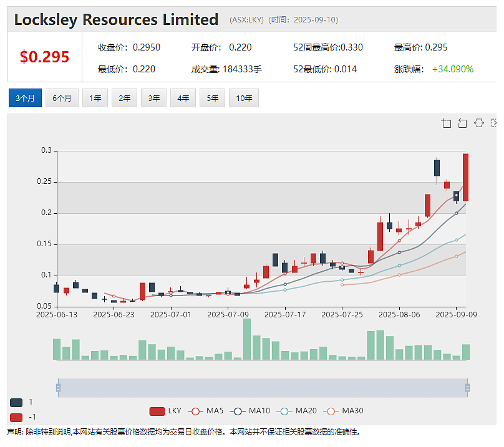Switch to the 6个月 range tab
The width and height of the screenshot is (504, 447).
click(x=62, y=98)
